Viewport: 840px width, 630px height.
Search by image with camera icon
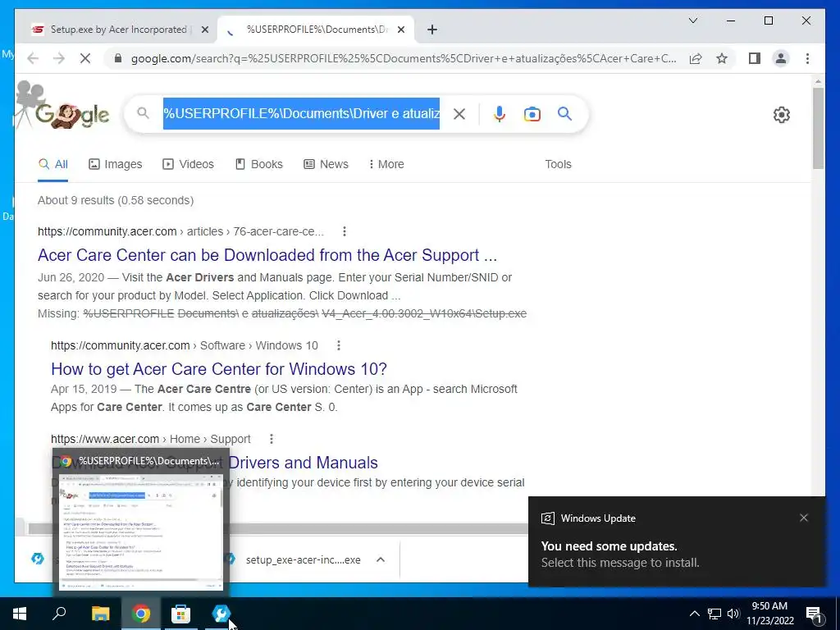532,113
